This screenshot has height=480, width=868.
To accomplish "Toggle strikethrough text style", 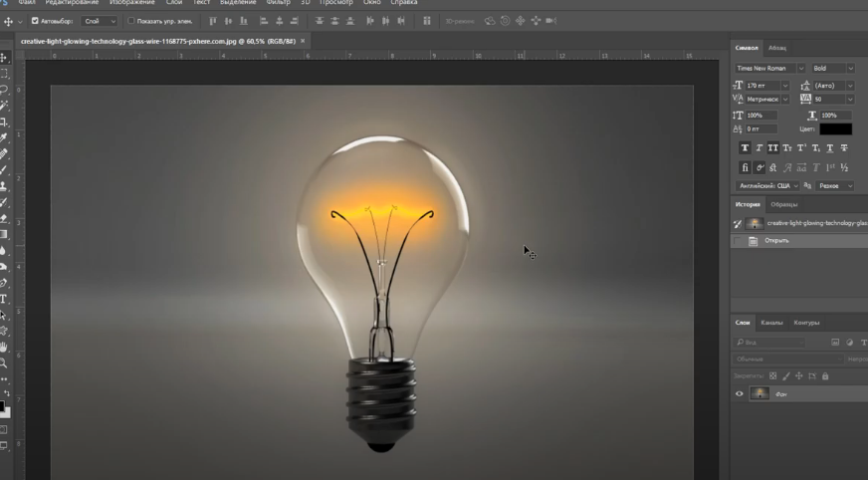I will click(x=844, y=147).
